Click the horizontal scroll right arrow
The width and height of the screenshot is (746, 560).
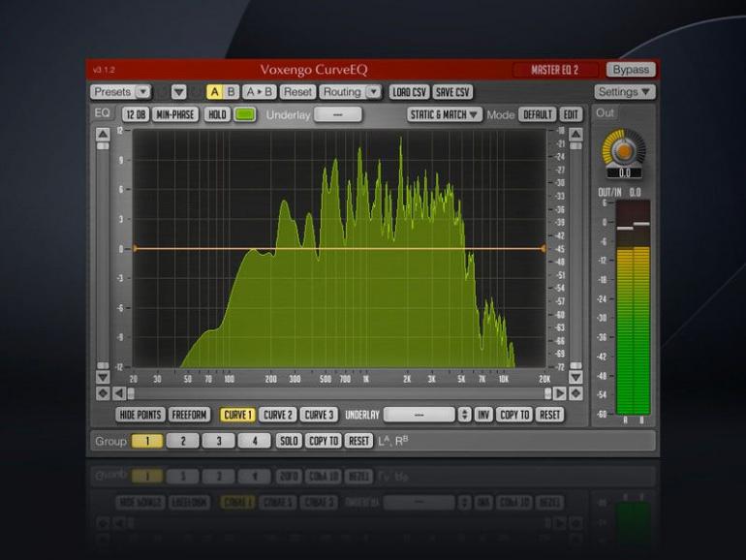click(x=560, y=393)
